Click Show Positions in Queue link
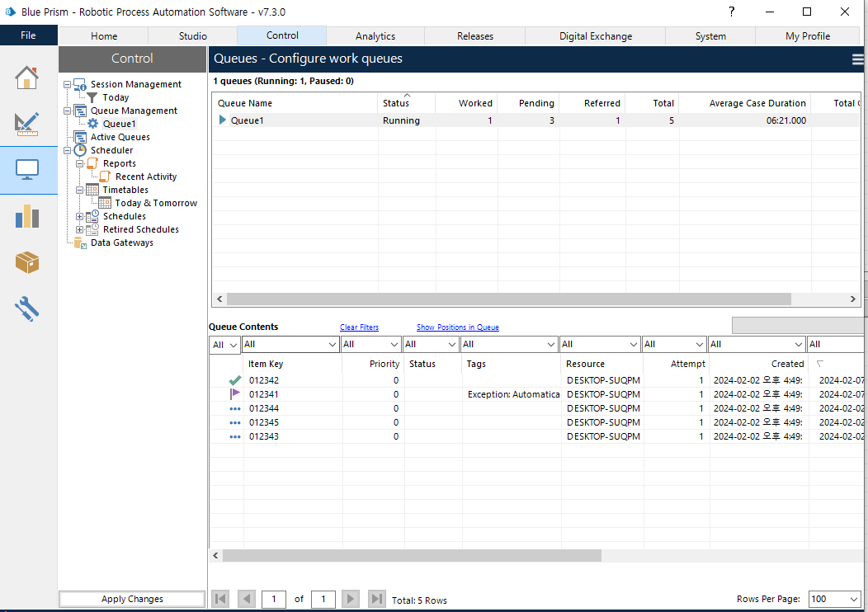Image resolution: width=868 pixels, height=612 pixels. click(458, 327)
